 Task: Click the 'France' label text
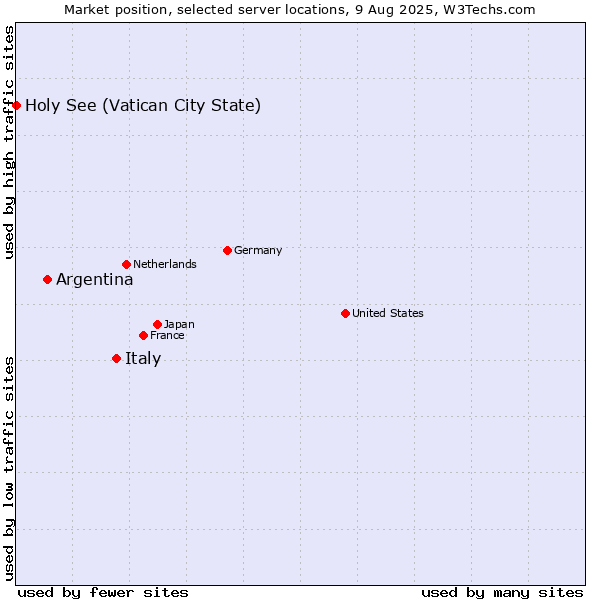pos(167,336)
